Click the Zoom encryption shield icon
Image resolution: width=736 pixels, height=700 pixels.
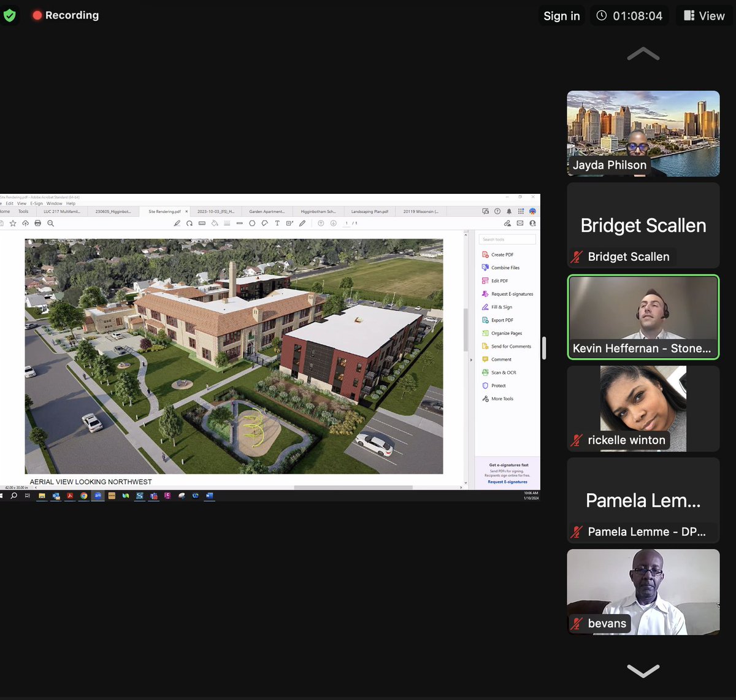click(x=9, y=15)
